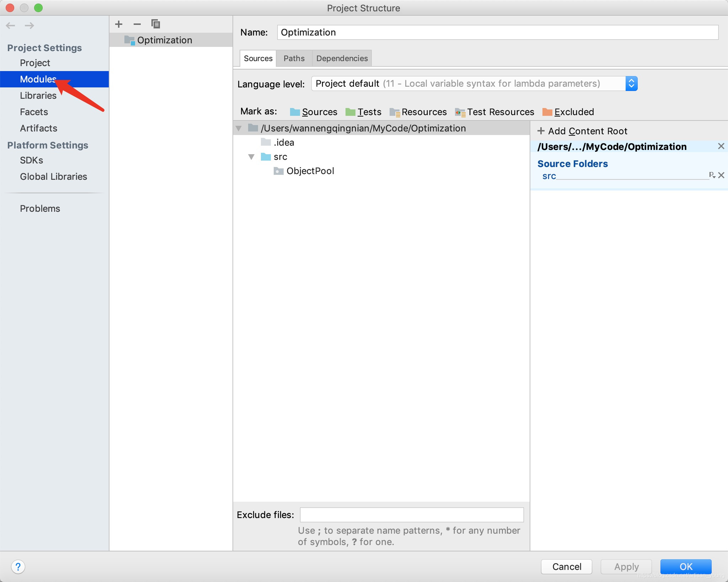Click the forward navigation arrow
This screenshot has width=728, height=582.
[x=30, y=26]
